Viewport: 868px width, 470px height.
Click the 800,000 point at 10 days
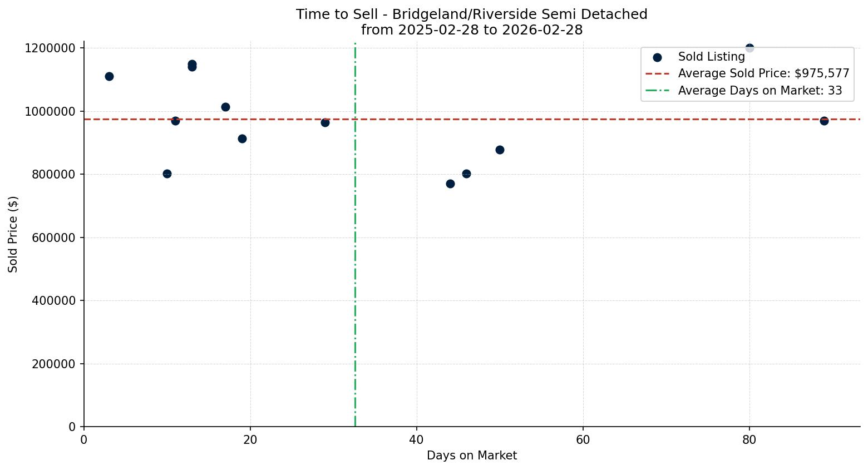(x=167, y=174)
